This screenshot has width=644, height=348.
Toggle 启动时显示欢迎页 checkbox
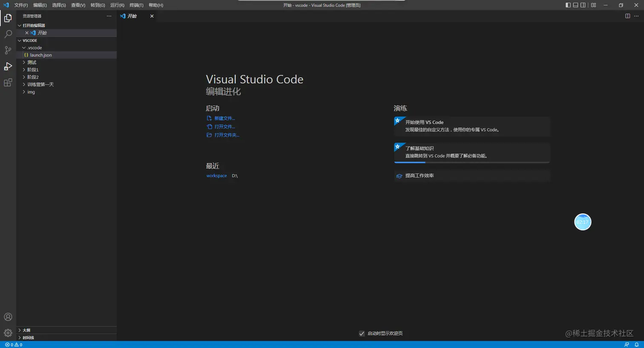[362, 334]
